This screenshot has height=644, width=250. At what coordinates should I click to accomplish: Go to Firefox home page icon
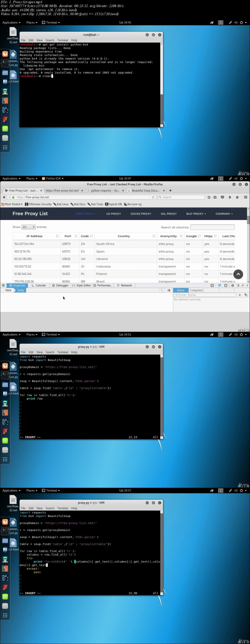pos(237,197)
